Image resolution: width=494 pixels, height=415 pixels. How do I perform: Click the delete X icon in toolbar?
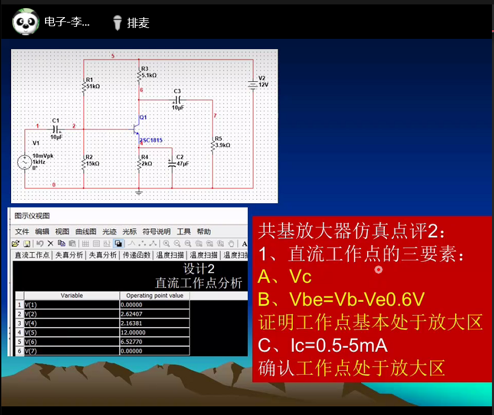50,244
